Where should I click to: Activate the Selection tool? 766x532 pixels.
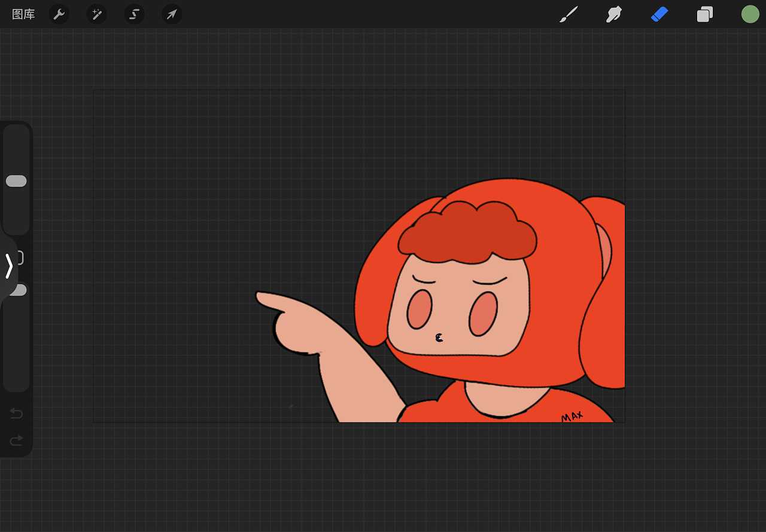click(x=134, y=14)
